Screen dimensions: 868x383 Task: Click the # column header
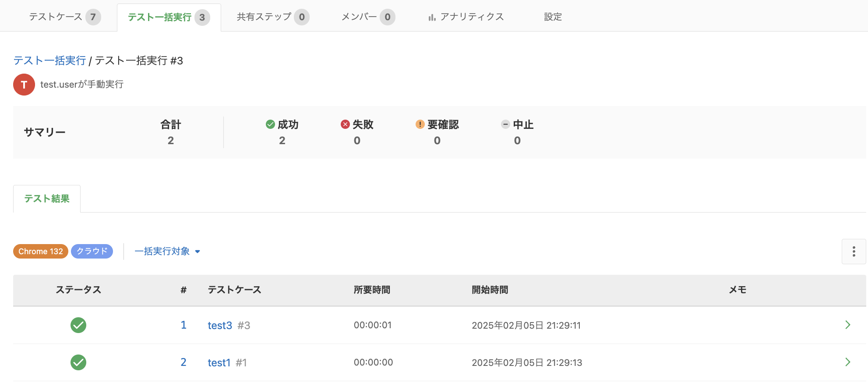[183, 290]
